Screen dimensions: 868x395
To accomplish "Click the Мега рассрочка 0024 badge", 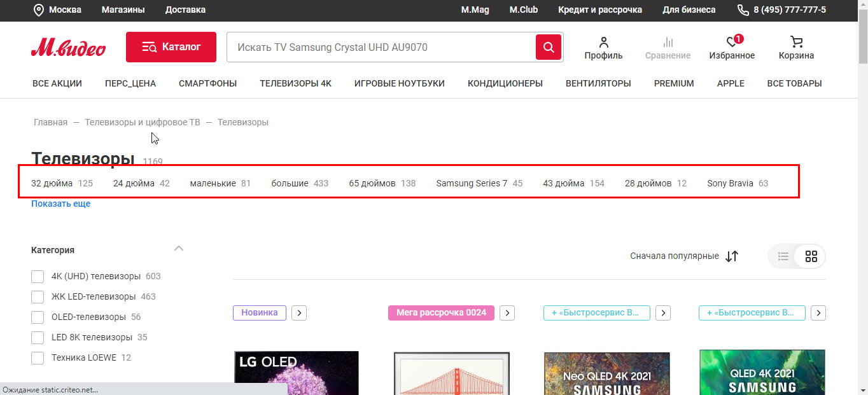I will click(441, 313).
